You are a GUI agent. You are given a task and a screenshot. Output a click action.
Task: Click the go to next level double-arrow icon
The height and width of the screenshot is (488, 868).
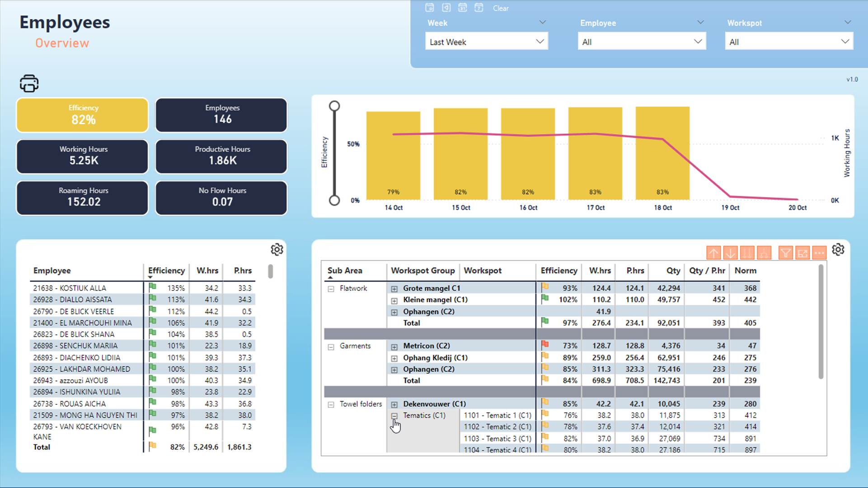[x=747, y=253]
